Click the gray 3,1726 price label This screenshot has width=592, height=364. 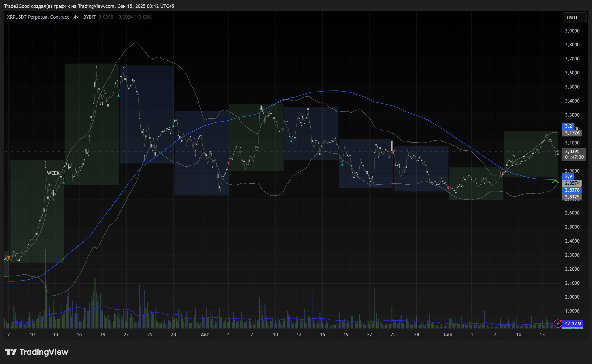[572, 133]
